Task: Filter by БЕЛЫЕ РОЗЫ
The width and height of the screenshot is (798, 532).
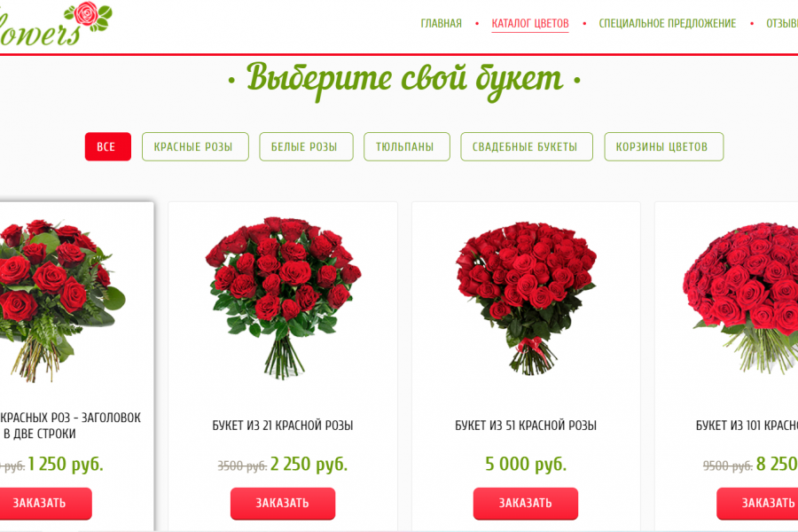Action: pyautogui.click(x=306, y=146)
